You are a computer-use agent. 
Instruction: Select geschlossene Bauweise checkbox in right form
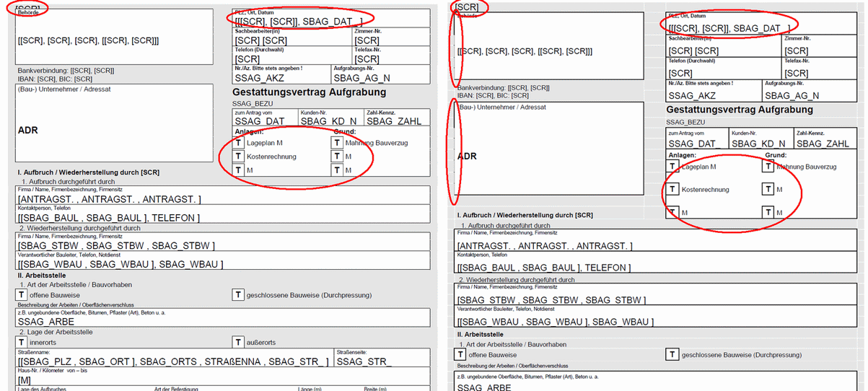(x=672, y=355)
